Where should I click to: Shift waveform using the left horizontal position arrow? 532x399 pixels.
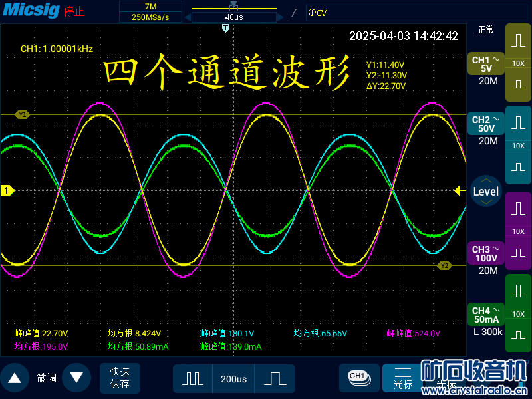pyautogui.click(x=188, y=17)
